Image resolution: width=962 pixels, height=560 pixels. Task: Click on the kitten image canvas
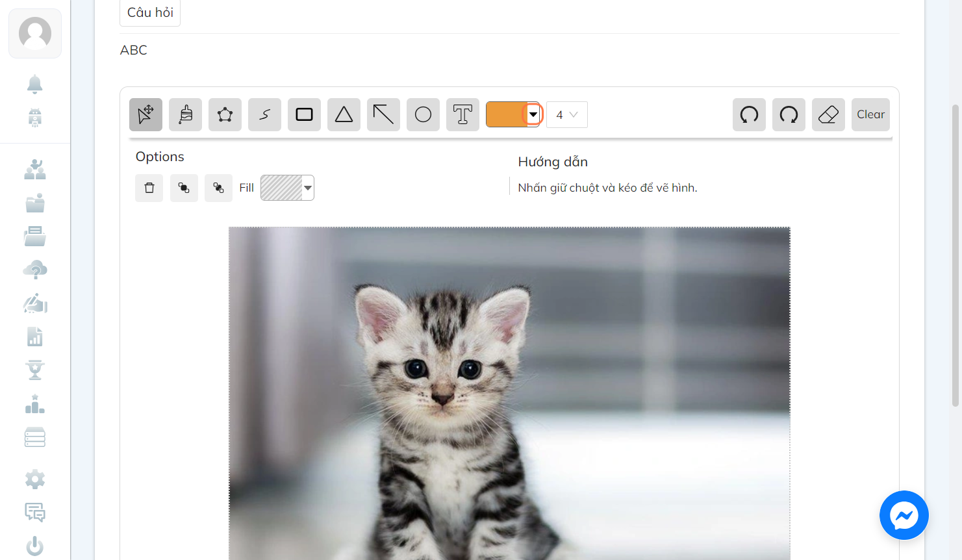tap(509, 393)
